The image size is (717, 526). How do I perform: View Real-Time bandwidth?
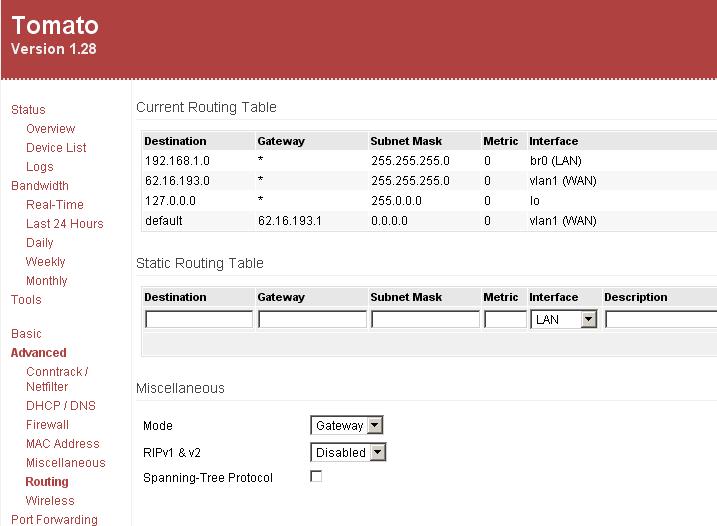(x=55, y=204)
